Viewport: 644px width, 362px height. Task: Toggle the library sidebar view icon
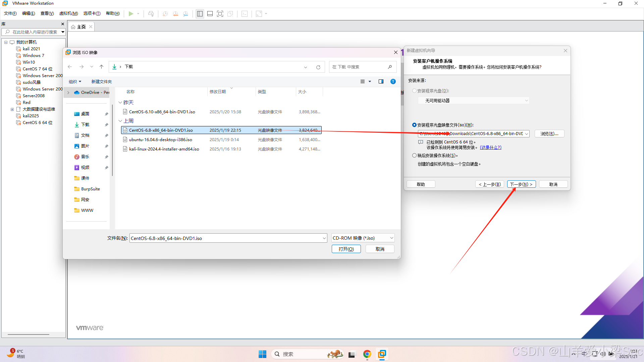coord(200,14)
